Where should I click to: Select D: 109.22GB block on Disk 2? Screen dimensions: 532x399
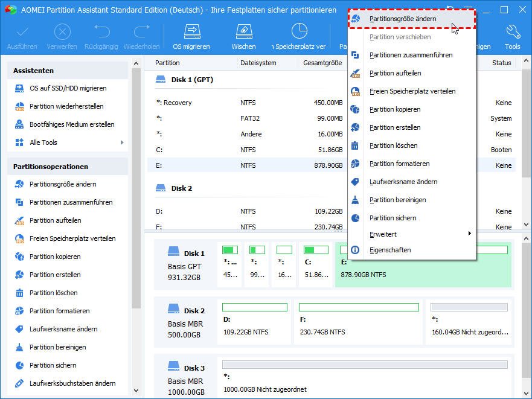(x=254, y=322)
